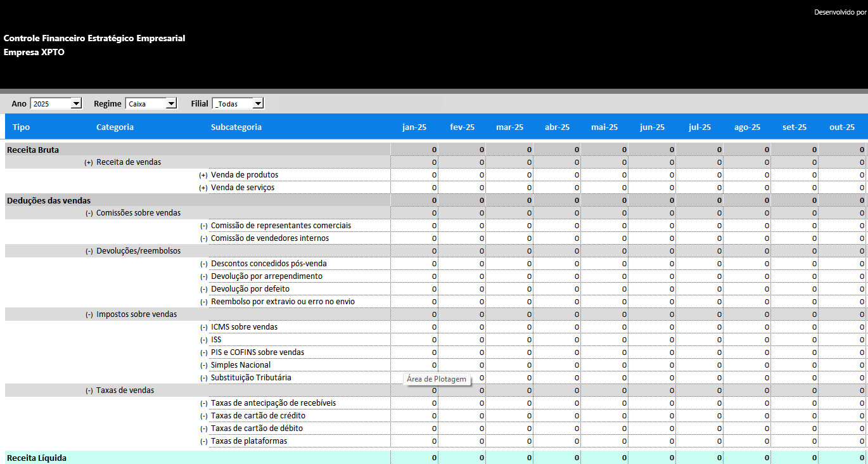Select the ICMS sobre vendas subcategory
The width and height of the screenshot is (868, 464).
(x=244, y=327)
